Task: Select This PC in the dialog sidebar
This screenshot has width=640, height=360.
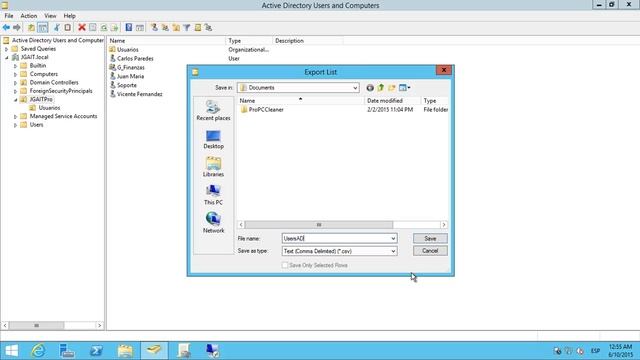Action: pos(213,195)
